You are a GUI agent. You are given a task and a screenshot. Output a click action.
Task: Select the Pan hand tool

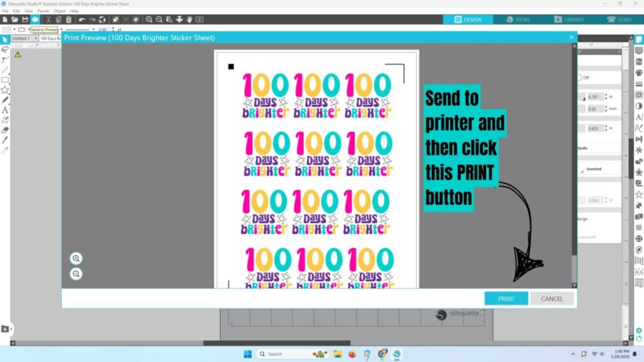pos(189,19)
